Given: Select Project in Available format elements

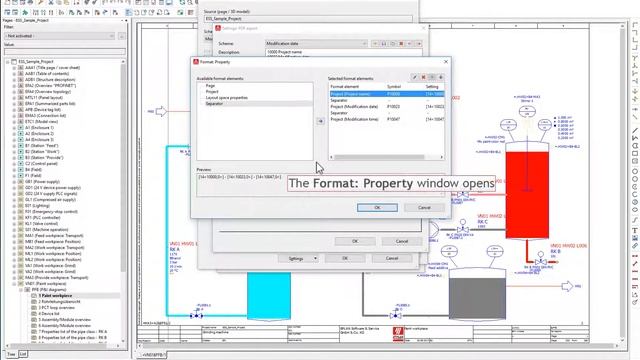Looking at the screenshot, I should click(212, 92).
